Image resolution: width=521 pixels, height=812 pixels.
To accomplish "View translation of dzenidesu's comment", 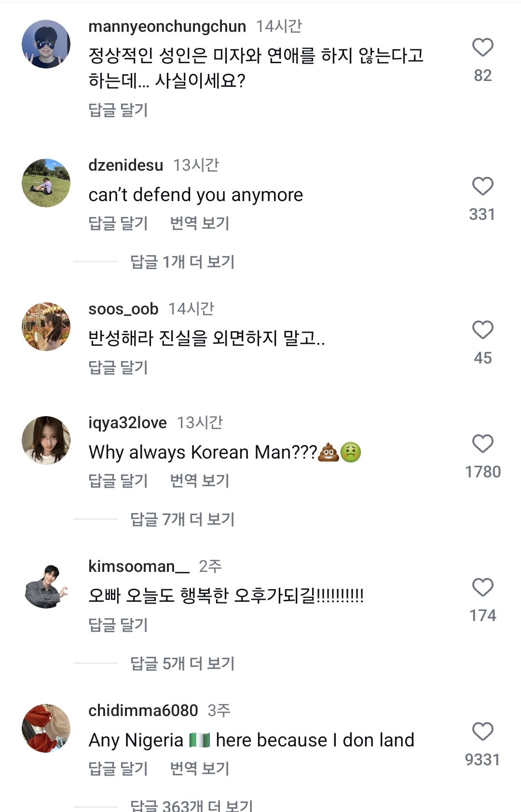I will [199, 223].
